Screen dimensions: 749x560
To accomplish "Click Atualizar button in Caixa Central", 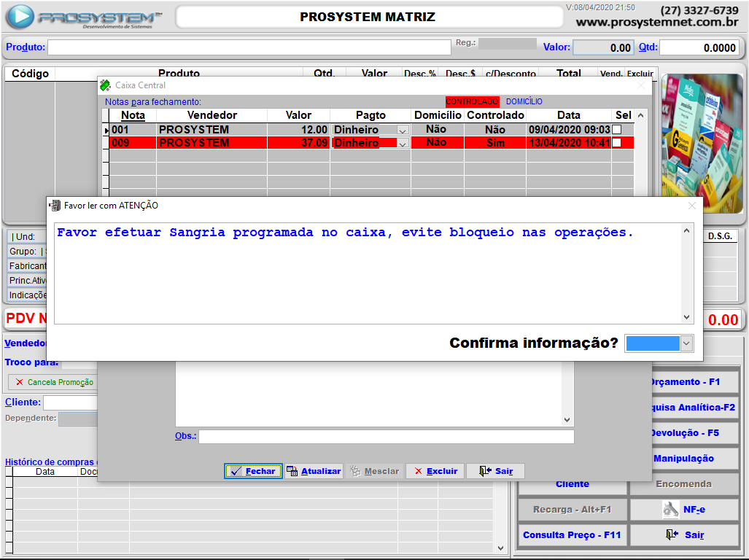I will (x=314, y=471).
